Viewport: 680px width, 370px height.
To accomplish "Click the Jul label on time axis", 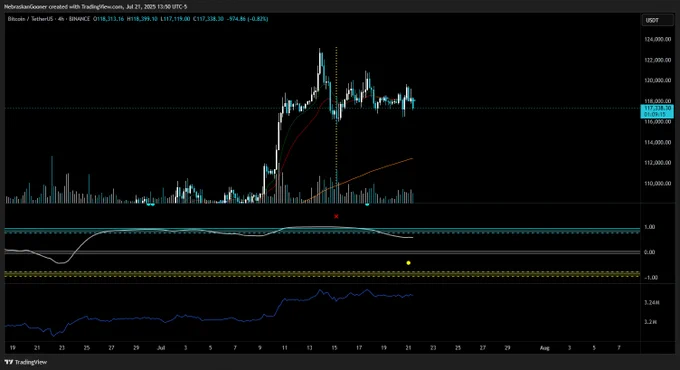I will point(161,348).
